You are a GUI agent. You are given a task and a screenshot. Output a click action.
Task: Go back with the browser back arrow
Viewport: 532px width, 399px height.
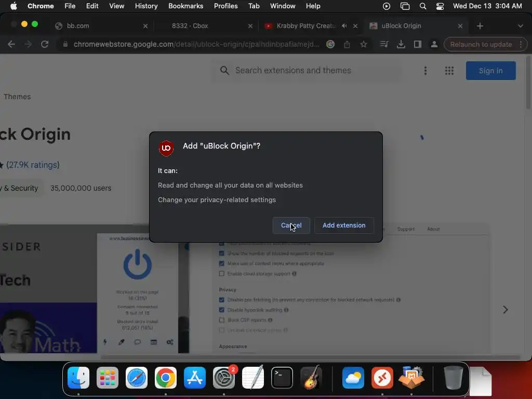(x=11, y=44)
